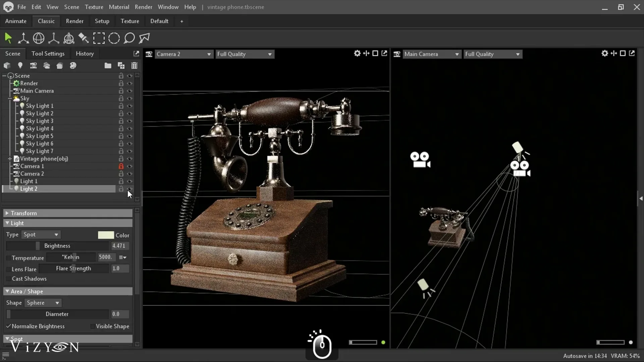Open the Texture menu in menu bar

(94, 7)
